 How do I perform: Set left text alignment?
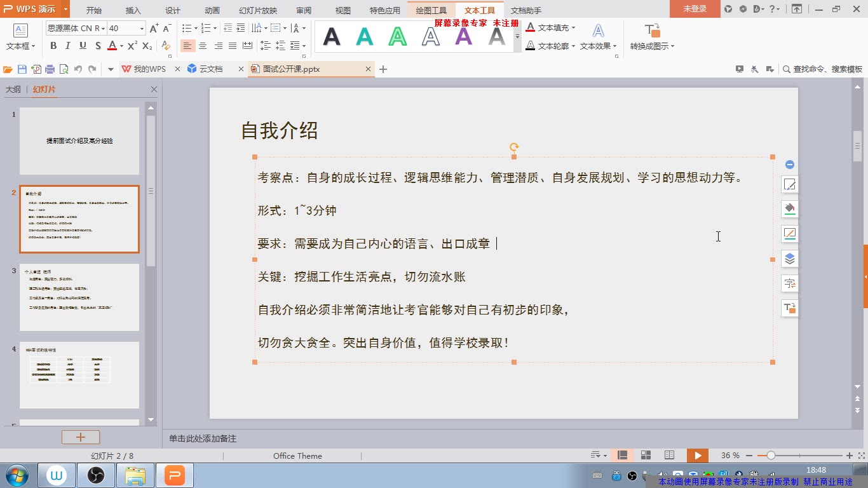point(187,46)
